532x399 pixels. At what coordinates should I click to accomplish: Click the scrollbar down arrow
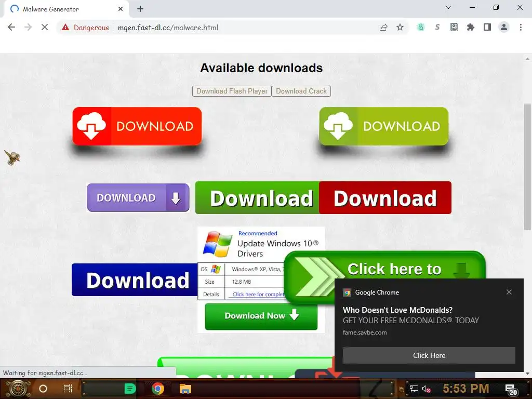point(527,373)
